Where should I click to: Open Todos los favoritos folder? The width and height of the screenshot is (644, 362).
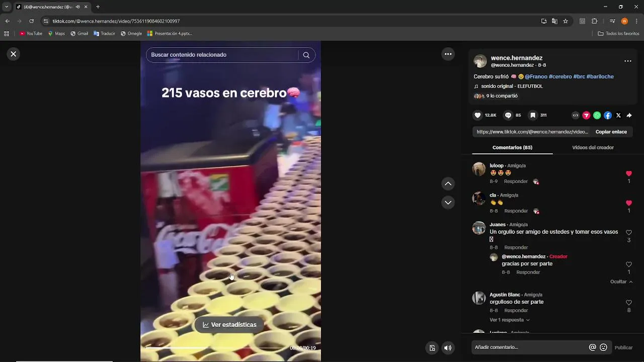pos(618,34)
